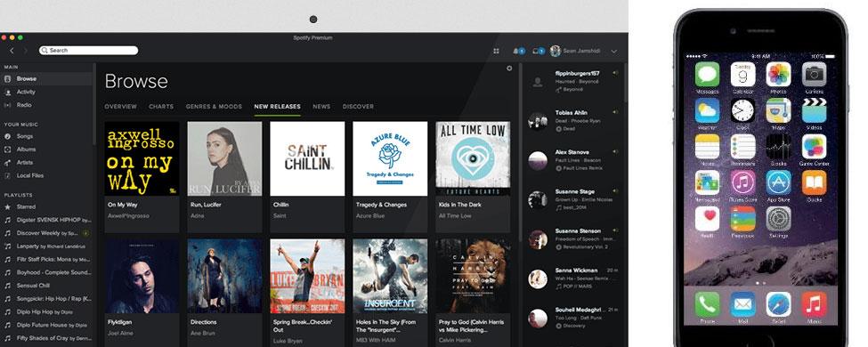868x347 pixels.
Task: Open the Discover tab
Action: coord(358,106)
